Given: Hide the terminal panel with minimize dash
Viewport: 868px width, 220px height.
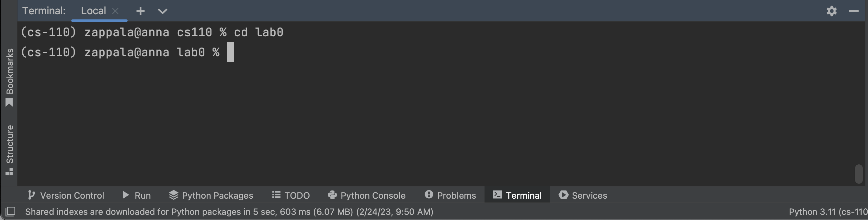Looking at the screenshot, I should click(x=853, y=11).
